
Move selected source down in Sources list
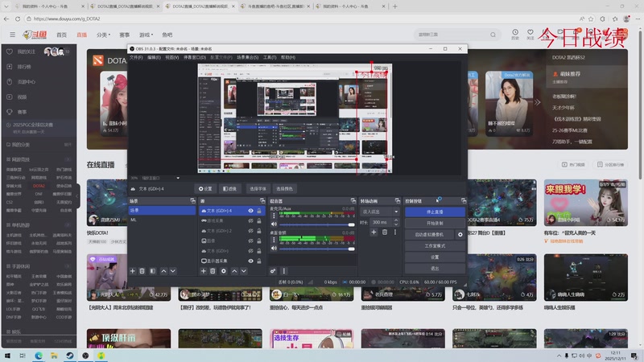[x=244, y=271]
